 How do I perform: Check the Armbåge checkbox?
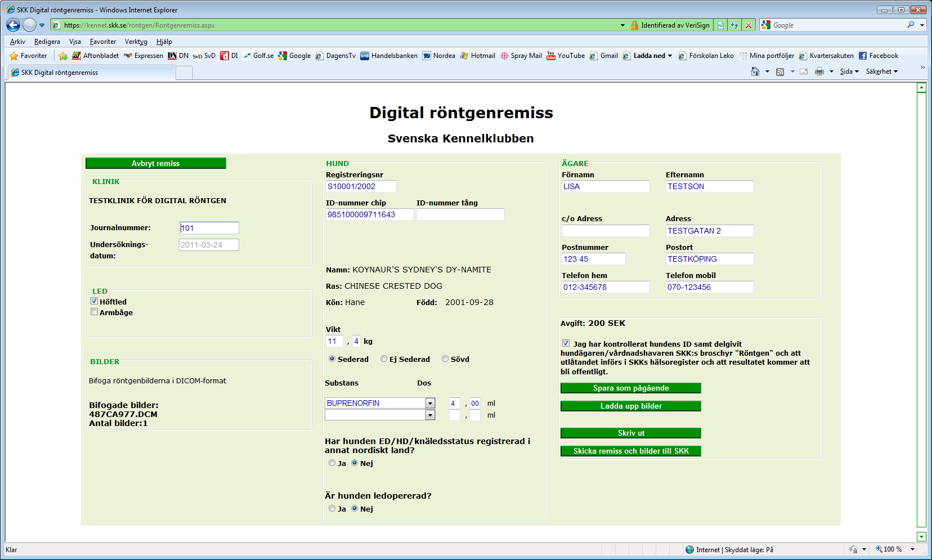pyautogui.click(x=95, y=312)
